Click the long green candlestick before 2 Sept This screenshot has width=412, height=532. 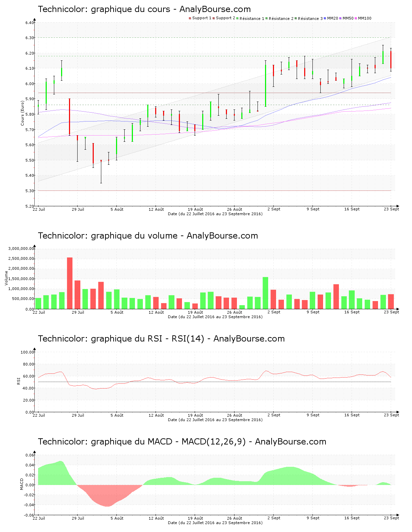click(x=265, y=86)
